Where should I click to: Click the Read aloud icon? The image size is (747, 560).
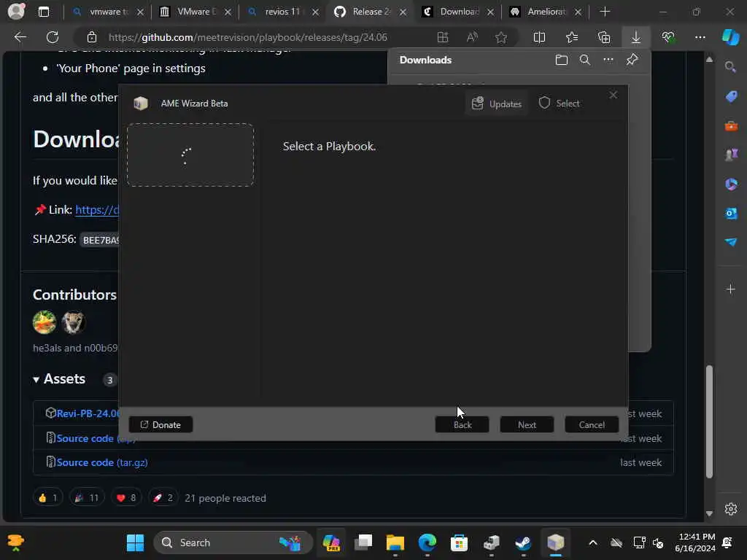tap(472, 37)
